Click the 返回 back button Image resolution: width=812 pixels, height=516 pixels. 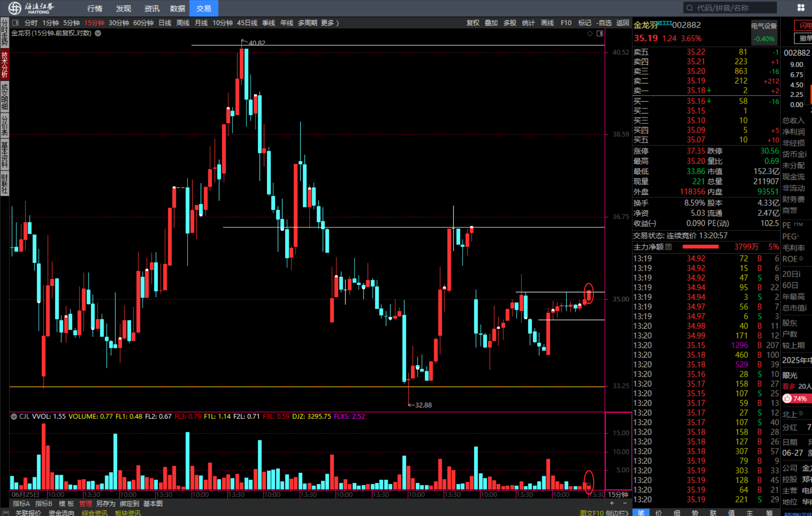[623, 23]
